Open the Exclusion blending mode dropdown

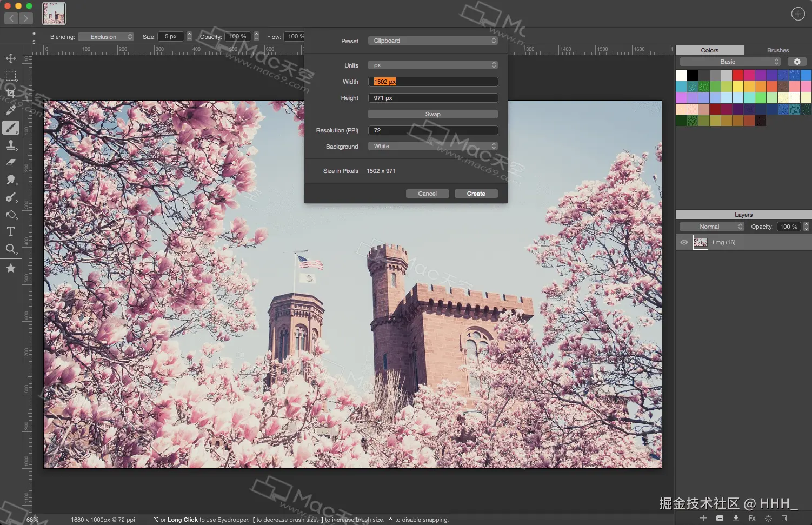106,37
